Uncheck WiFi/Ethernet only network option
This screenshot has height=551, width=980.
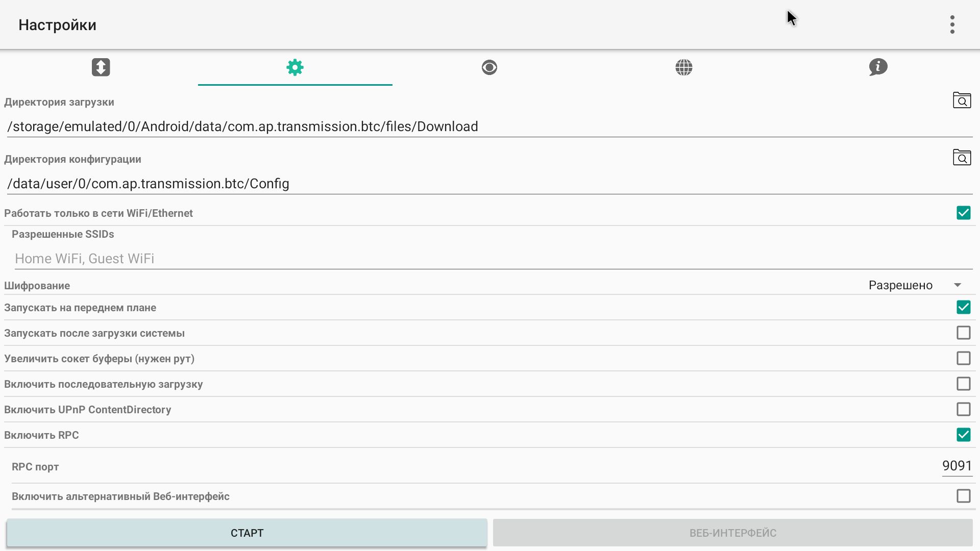coord(963,213)
